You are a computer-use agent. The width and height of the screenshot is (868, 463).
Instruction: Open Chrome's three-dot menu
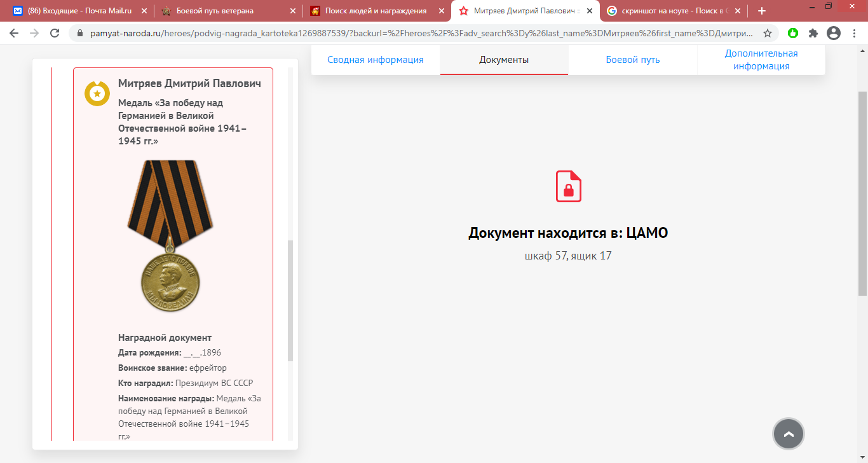853,33
